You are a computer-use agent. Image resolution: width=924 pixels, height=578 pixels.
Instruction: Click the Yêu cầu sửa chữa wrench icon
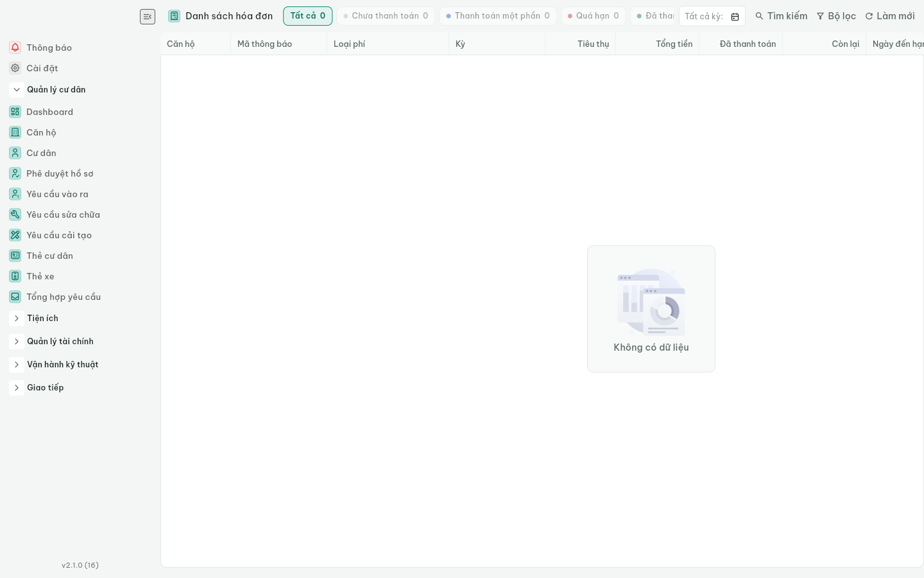coord(15,215)
